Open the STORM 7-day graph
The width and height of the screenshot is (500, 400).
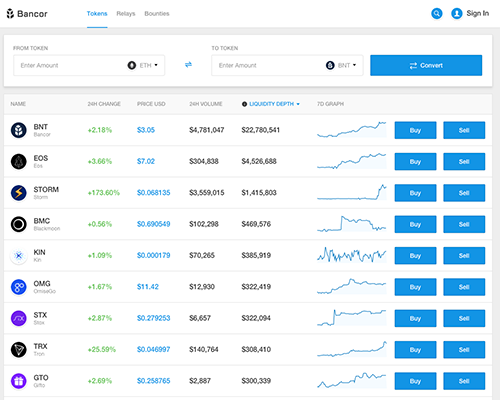click(352, 192)
